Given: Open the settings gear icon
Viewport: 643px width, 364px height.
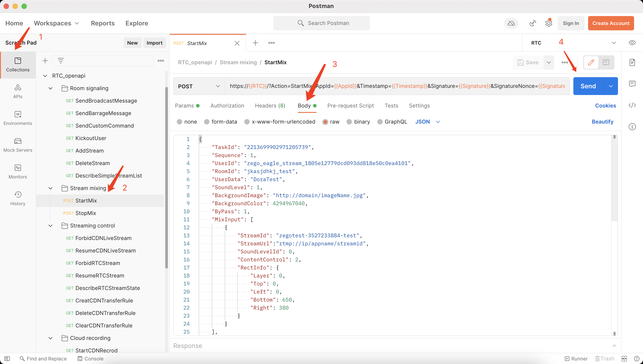Looking at the screenshot, I should click(548, 23).
